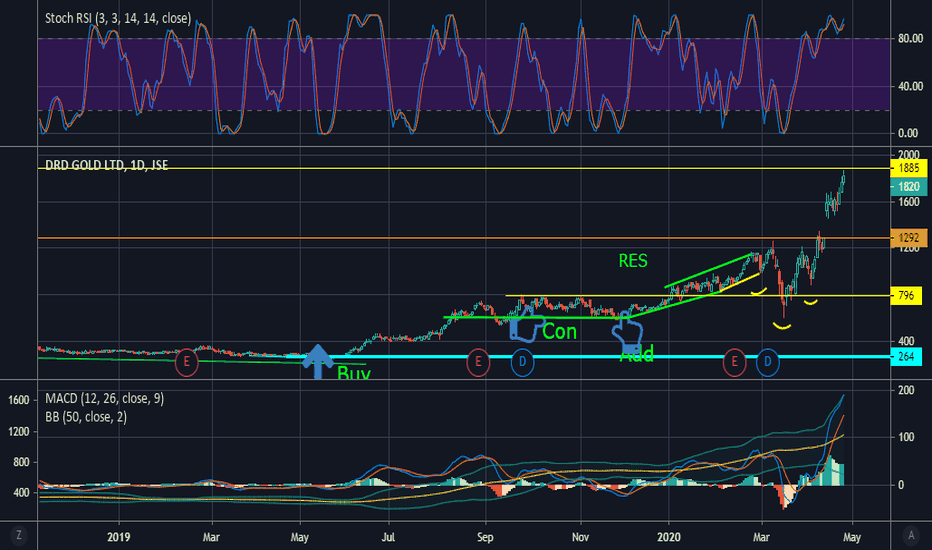
Task: Select the lowest yellow arc drawing
Action: tap(782, 326)
